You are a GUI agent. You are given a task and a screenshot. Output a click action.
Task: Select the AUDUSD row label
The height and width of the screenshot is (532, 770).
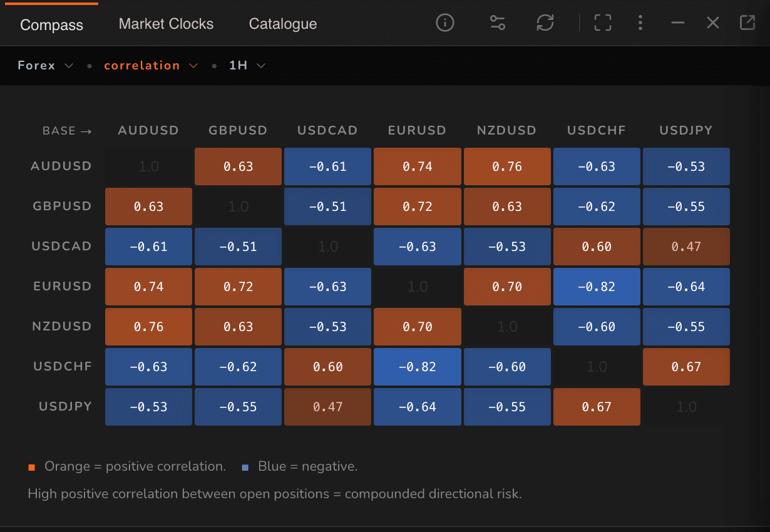click(x=61, y=166)
